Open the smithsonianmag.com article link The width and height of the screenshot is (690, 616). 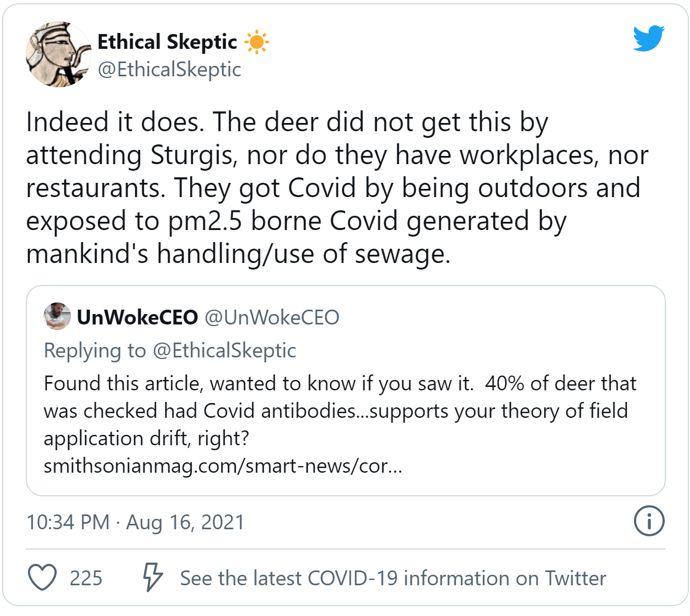[222, 466]
